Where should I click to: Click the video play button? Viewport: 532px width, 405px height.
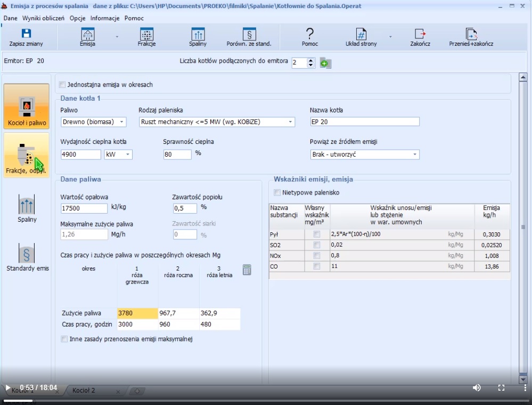tap(7, 388)
